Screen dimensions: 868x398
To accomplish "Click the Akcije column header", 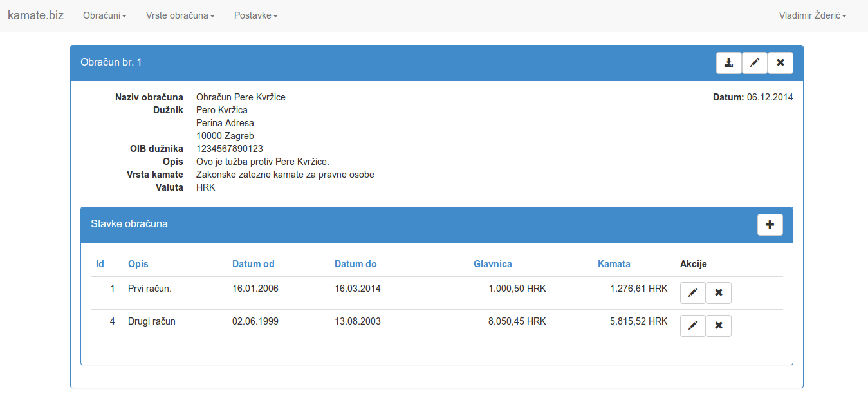I will pyautogui.click(x=694, y=264).
